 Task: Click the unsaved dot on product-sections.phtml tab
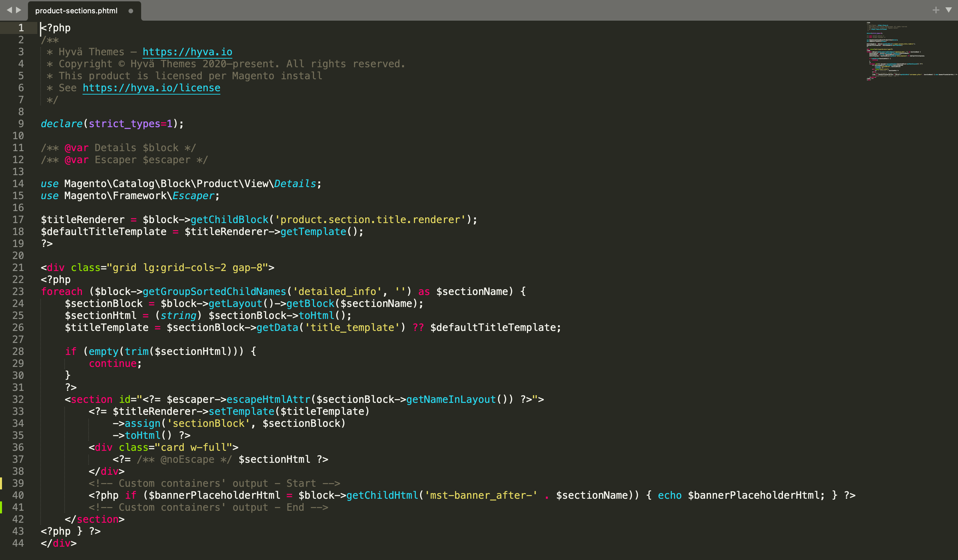(131, 11)
